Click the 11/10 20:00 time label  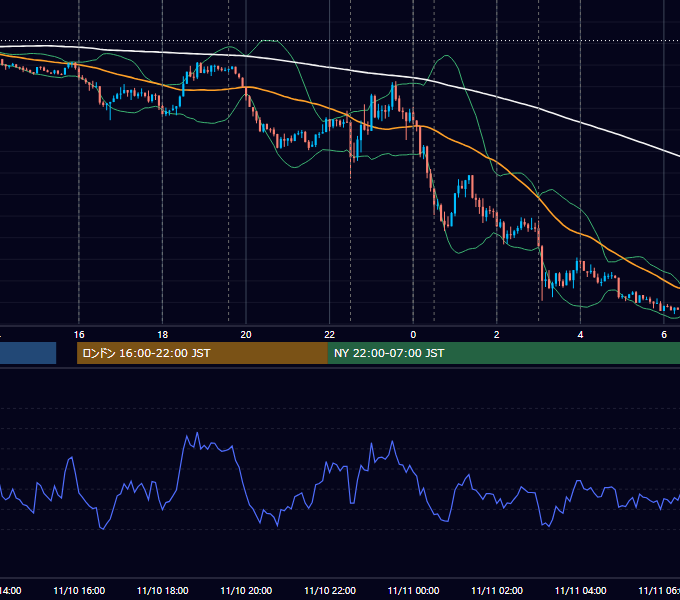click(246, 590)
